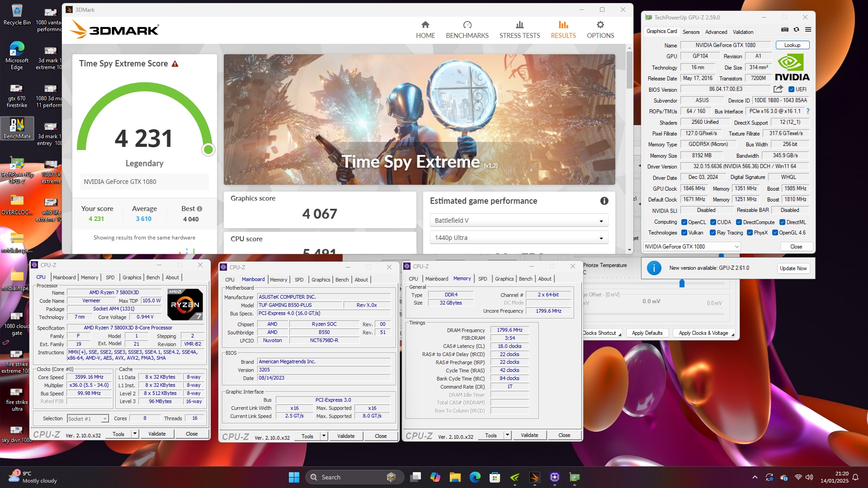Click the info icon next to Best score
The width and height of the screenshot is (868, 488).
(199, 209)
